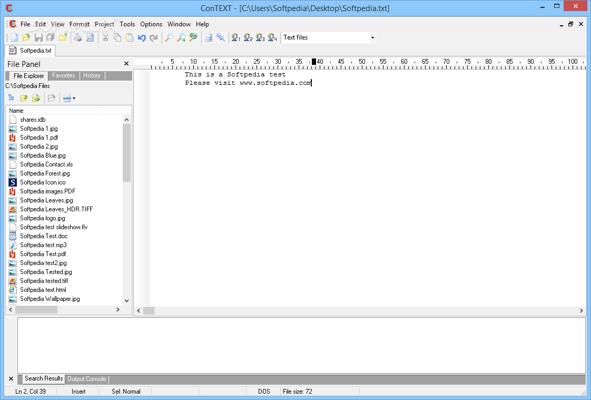Image resolution: width=591 pixels, height=400 pixels.
Task: Select Softpedia 1.jpg in file list
Action: tap(39, 129)
